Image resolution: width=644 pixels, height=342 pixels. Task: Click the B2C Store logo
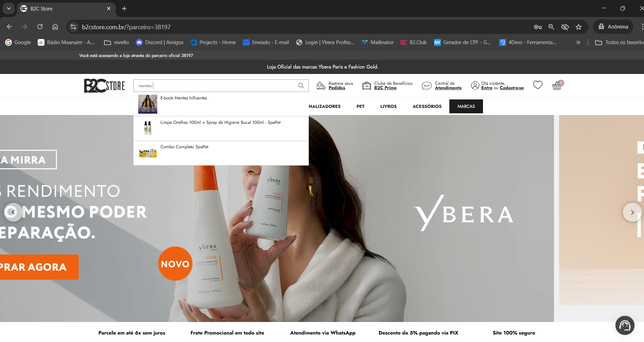(105, 85)
